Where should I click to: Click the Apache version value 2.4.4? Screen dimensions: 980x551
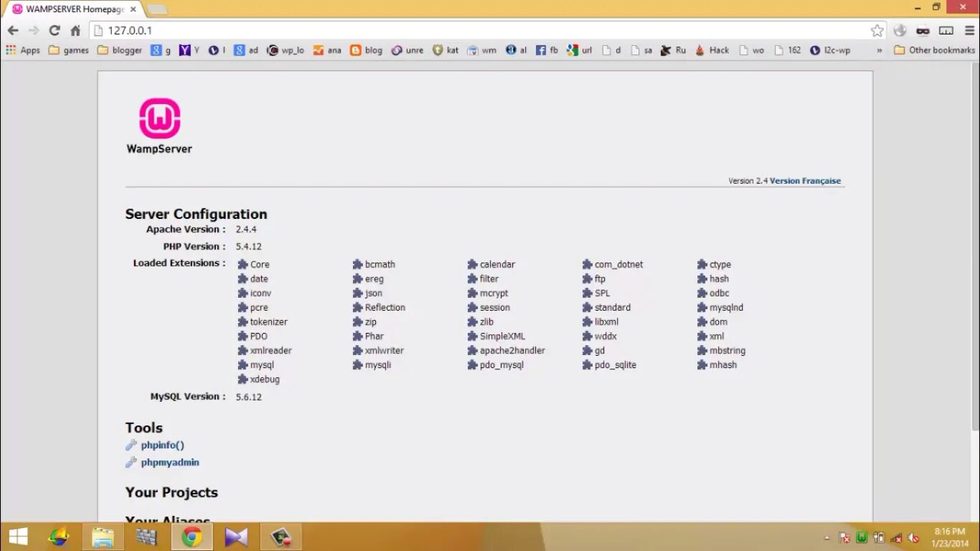(x=246, y=230)
